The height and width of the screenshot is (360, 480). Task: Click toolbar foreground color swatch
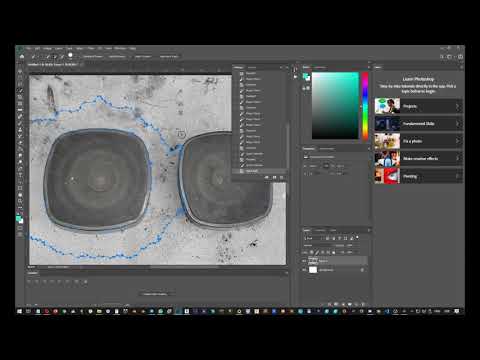[x=19, y=218]
